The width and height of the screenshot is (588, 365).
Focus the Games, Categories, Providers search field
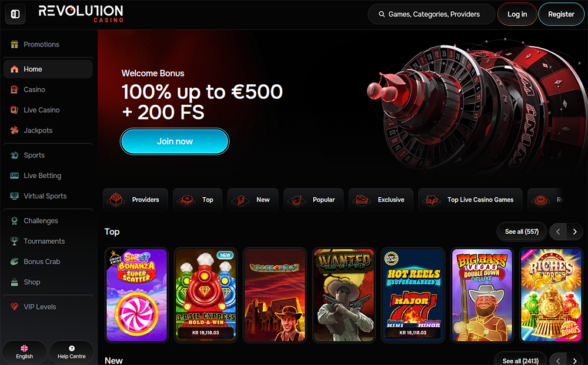pyautogui.click(x=431, y=14)
